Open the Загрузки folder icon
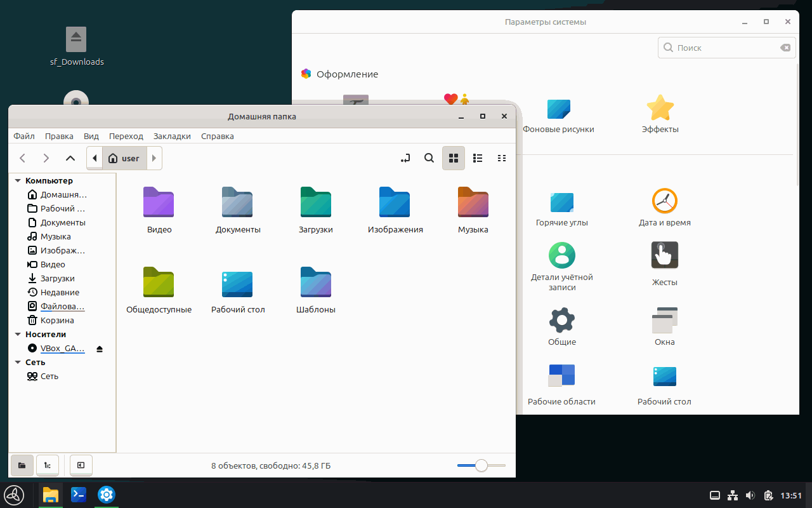812x508 pixels. coord(316,203)
